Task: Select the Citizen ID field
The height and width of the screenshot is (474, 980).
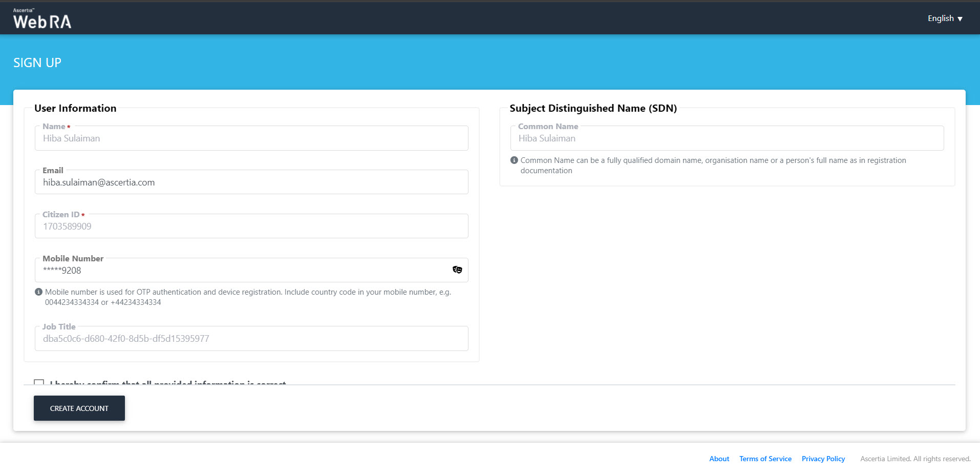Action: (x=251, y=226)
